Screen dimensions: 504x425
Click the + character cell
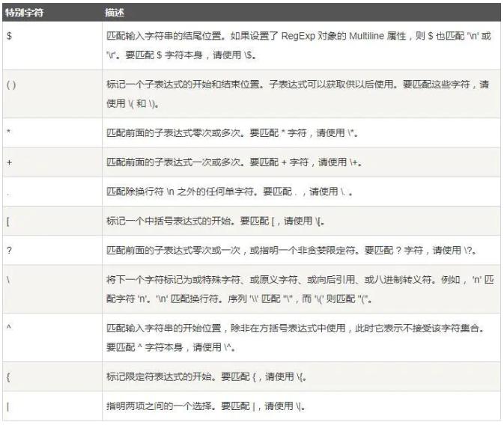click(7, 162)
